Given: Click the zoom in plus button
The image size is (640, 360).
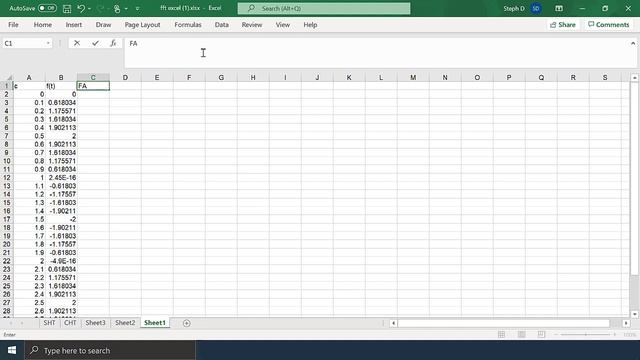Looking at the screenshot, I should (x=615, y=335).
